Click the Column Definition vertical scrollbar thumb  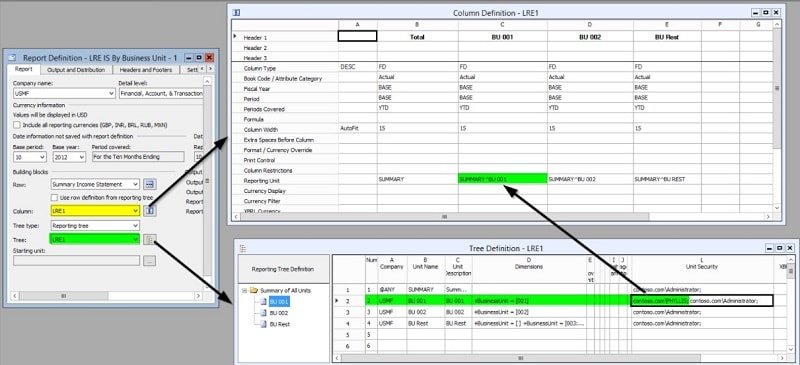[x=777, y=88]
